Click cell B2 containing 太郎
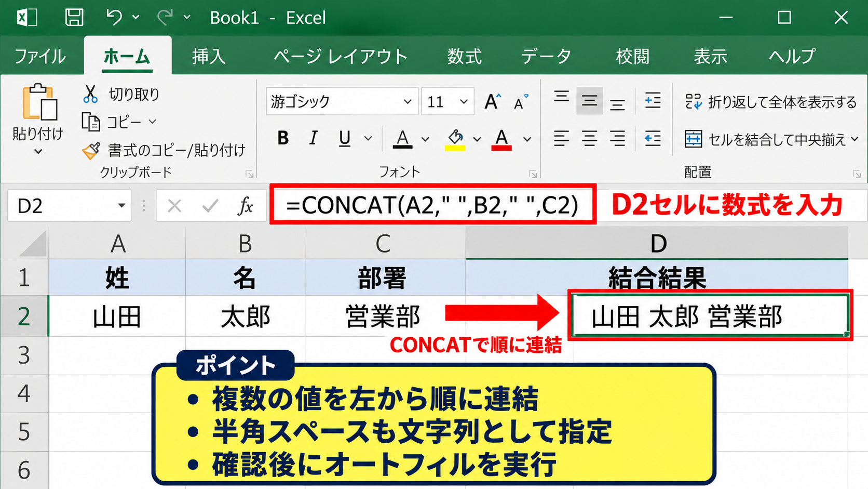The height and width of the screenshot is (489, 868). tap(245, 316)
